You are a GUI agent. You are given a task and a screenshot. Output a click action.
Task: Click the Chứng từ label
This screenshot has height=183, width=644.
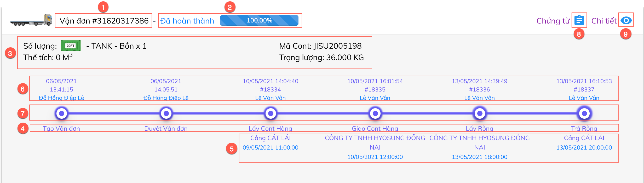point(553,21)
